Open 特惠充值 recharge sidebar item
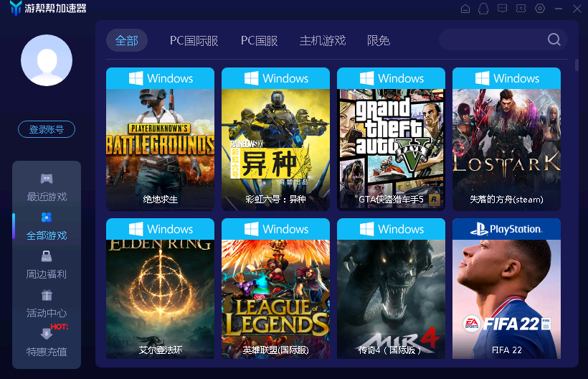588x379 pixels. point(47,343)
